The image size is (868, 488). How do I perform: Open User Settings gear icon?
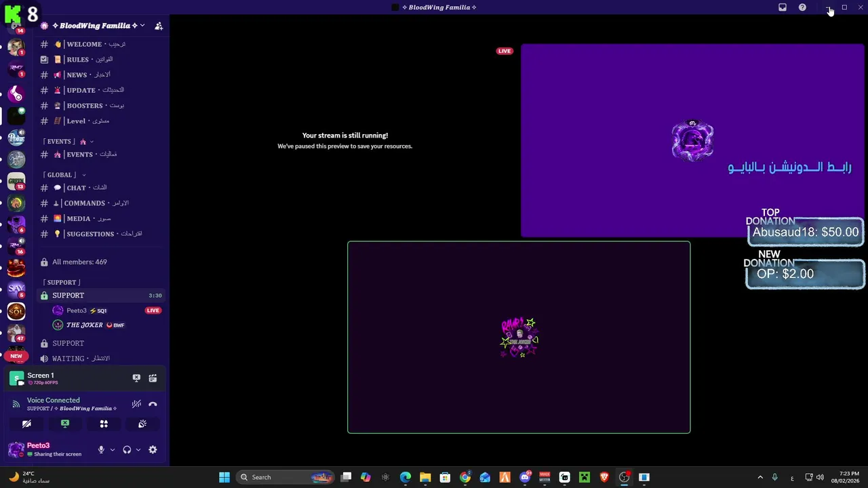(x=153, y=449)
